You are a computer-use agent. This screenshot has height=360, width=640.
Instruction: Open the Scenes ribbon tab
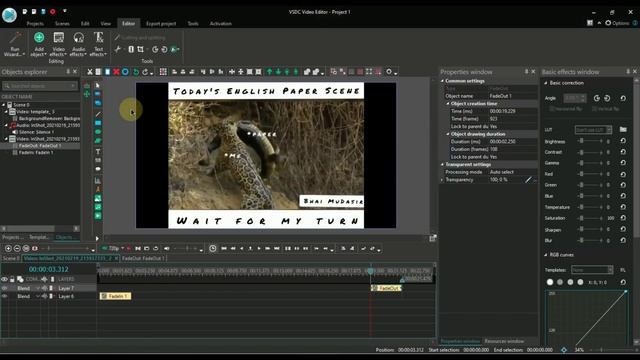[62, 24]
